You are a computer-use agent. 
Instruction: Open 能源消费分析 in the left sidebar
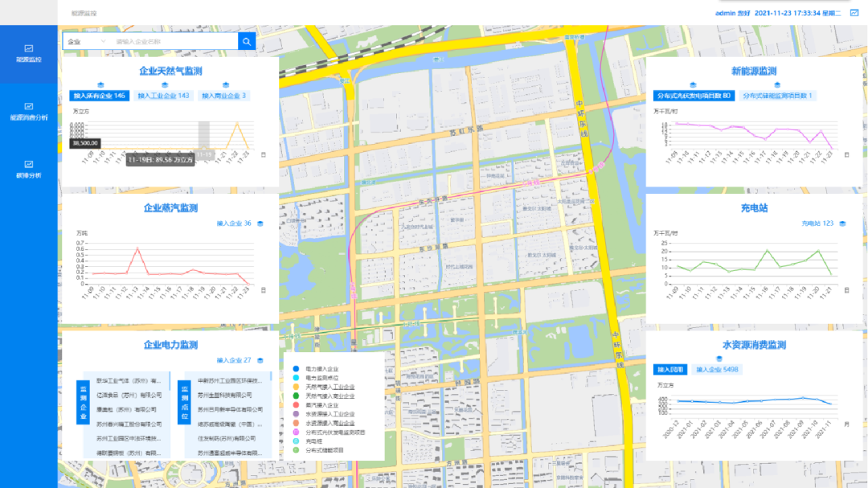point(28,111)
